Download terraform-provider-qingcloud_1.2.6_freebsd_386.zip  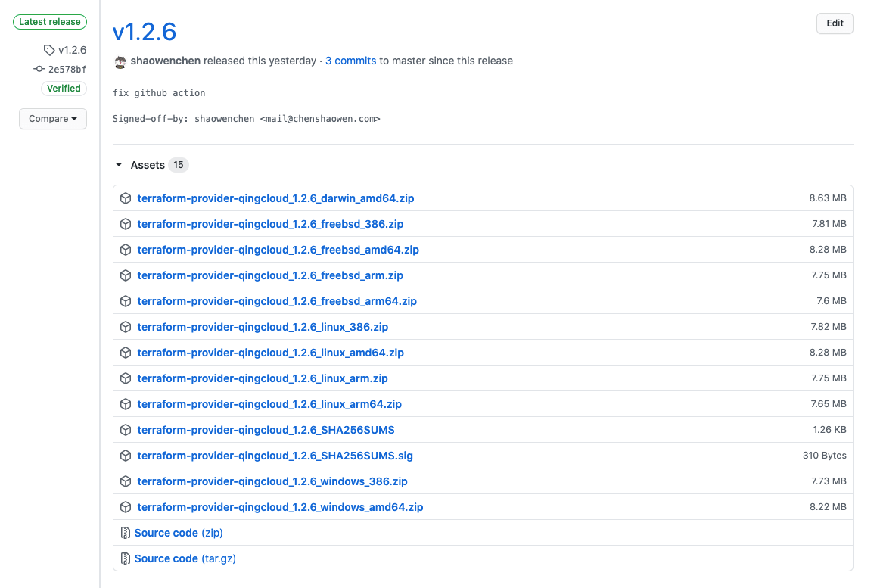pos(271,224)
